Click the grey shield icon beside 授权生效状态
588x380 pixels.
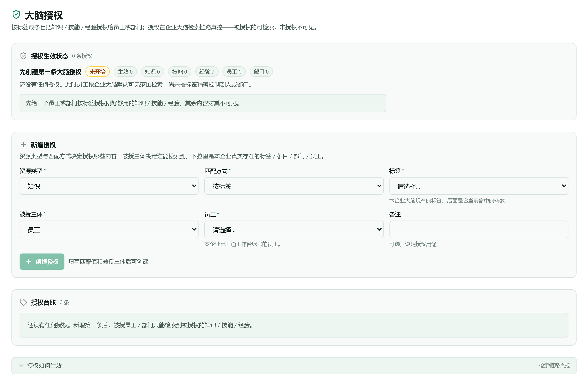pos(23,56)
